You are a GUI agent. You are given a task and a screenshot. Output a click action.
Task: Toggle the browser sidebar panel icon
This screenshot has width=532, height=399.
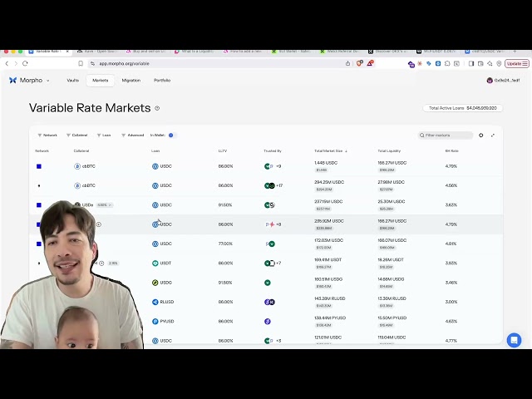point(471,63)
